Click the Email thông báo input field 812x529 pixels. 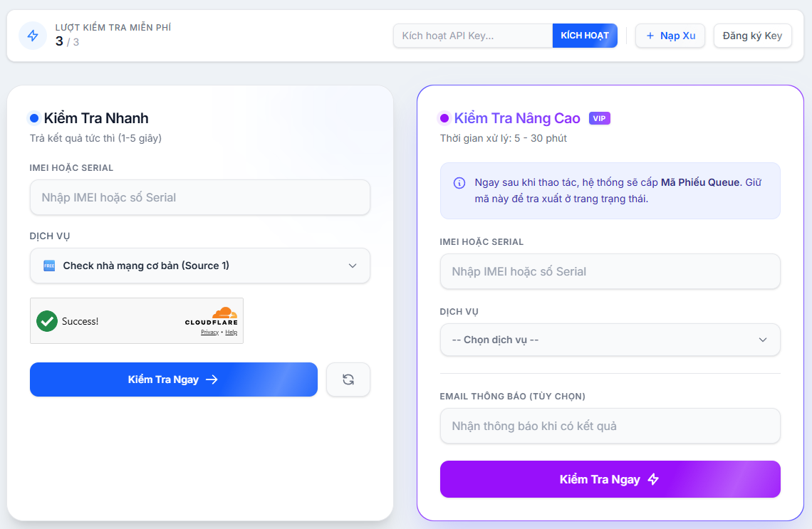point(610,426)
